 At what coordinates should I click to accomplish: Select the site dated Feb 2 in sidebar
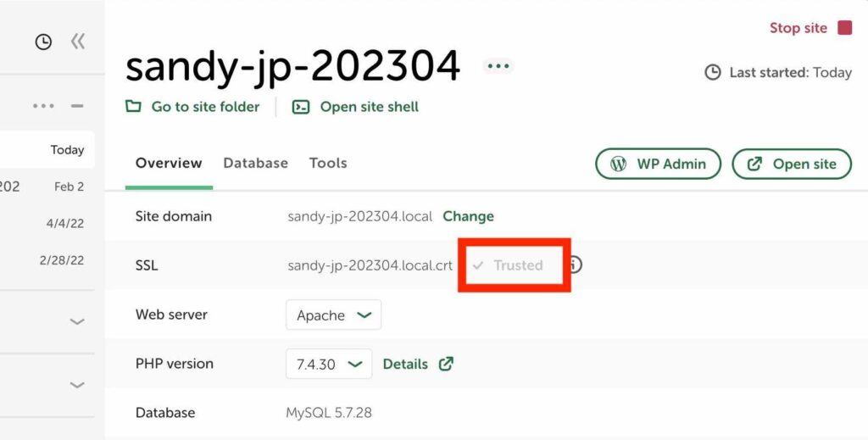coord(47,187)
